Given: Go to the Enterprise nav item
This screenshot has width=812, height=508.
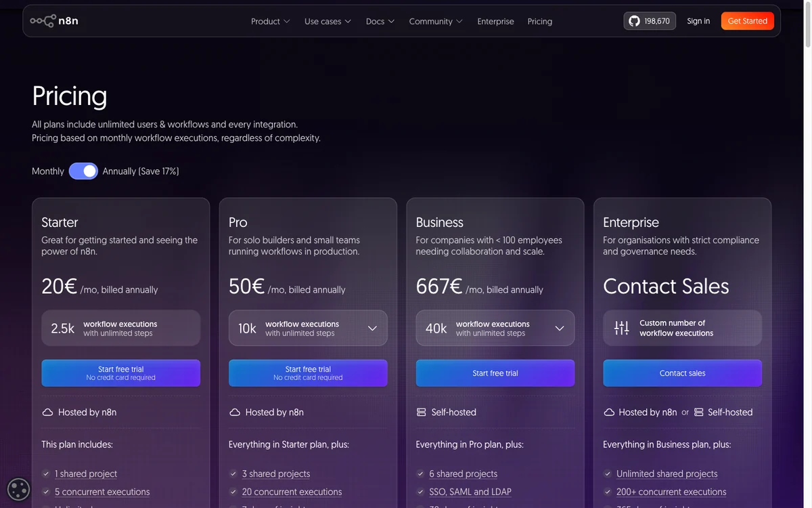Looking at the screenshot, I should 495,21.
